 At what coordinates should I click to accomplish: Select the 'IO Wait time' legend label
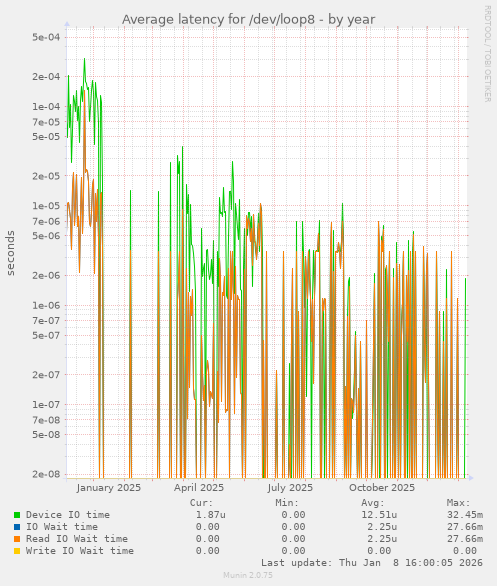point(62,527)
